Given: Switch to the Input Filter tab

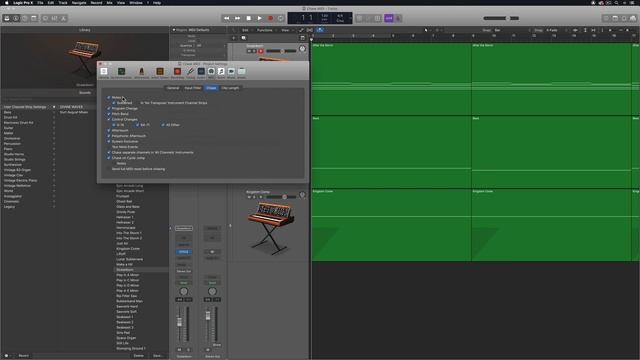Looking at the screenshot, I should click(193, 88).
